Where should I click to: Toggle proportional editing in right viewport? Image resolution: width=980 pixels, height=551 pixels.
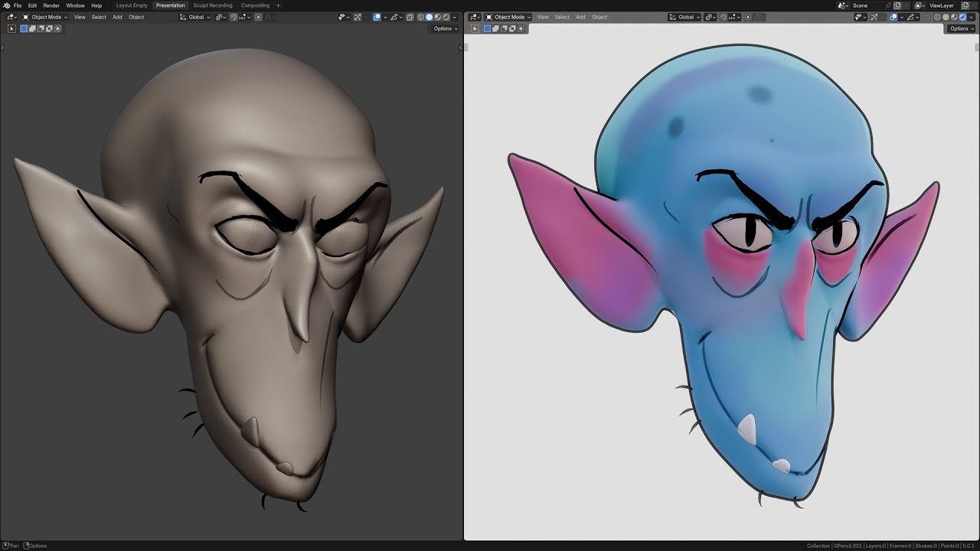(748, 17)
